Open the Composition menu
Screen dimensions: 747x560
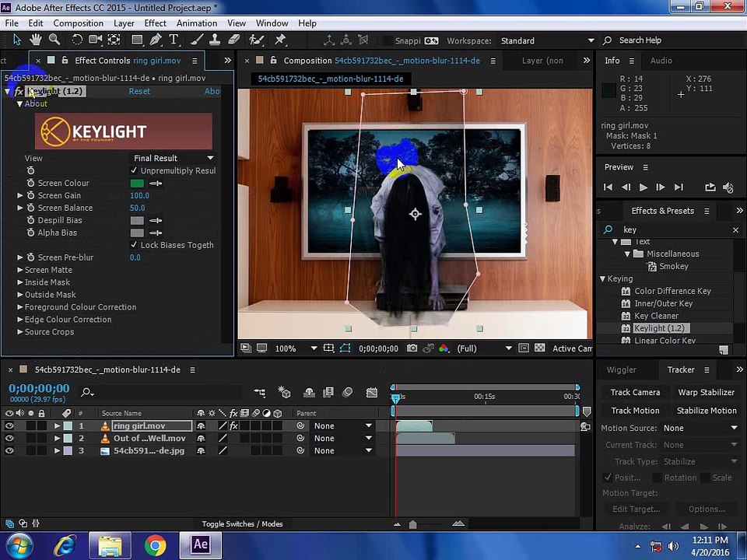(x=78, y=23)
